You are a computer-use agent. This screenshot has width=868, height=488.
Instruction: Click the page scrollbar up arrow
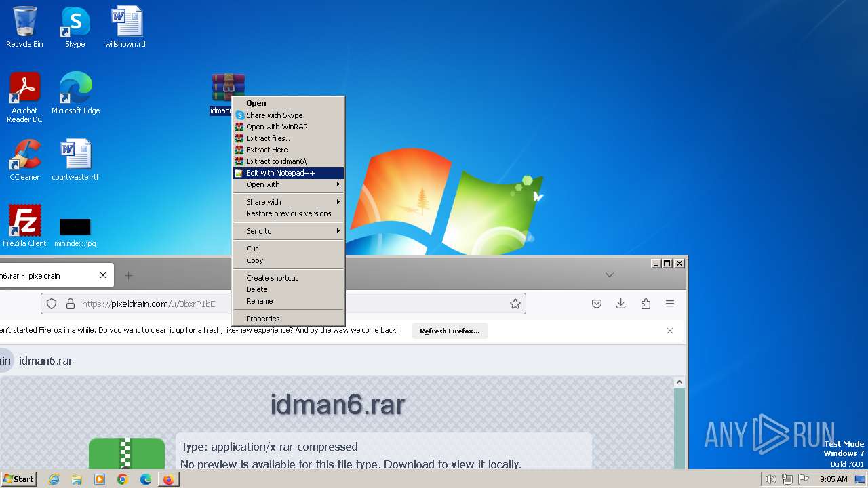(679, 382)
